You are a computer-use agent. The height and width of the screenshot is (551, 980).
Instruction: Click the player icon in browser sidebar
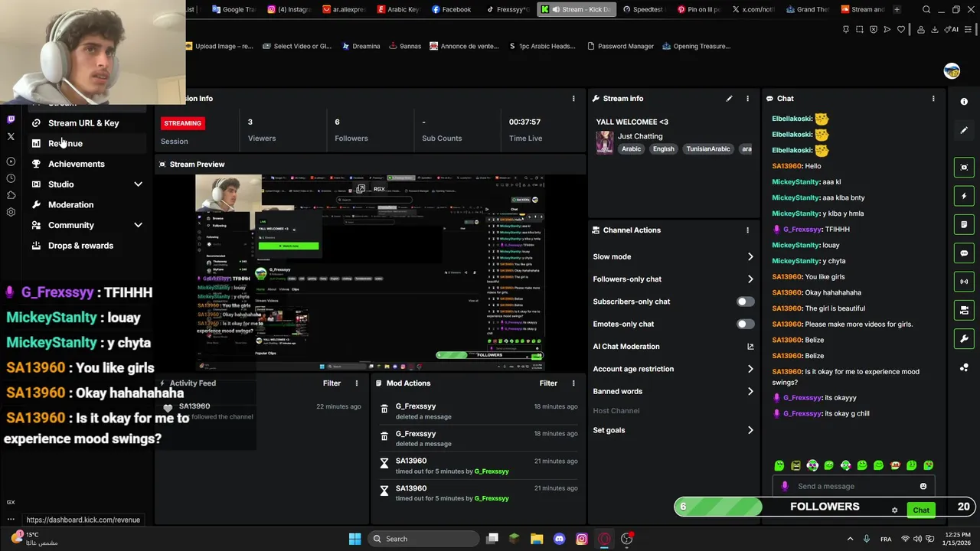tap(11, 161)
